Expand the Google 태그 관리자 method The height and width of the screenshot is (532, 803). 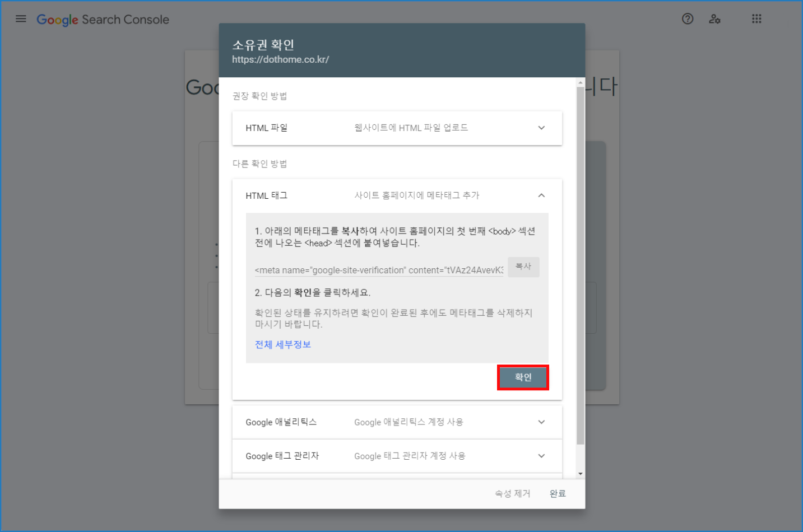[x=541, y=456]
